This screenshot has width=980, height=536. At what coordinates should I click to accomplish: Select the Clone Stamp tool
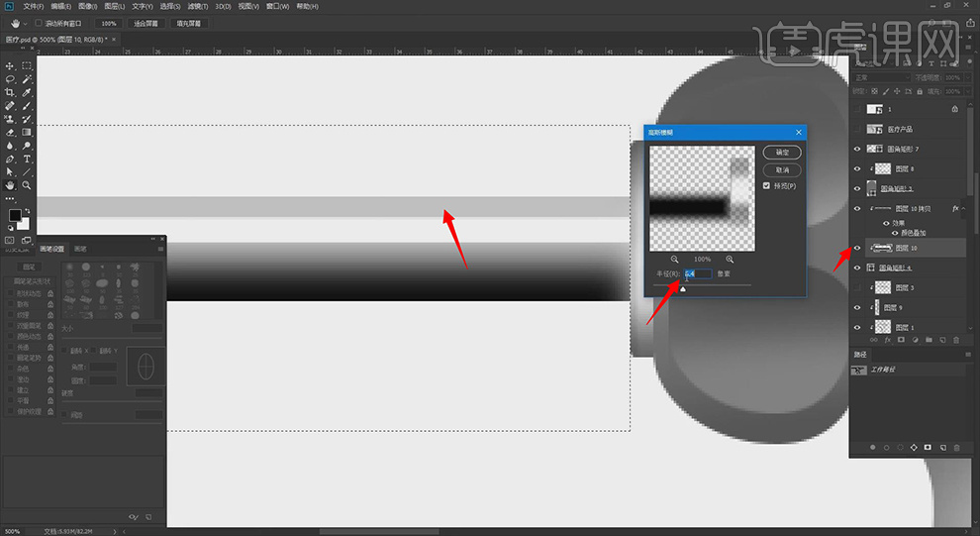point(9,119)
